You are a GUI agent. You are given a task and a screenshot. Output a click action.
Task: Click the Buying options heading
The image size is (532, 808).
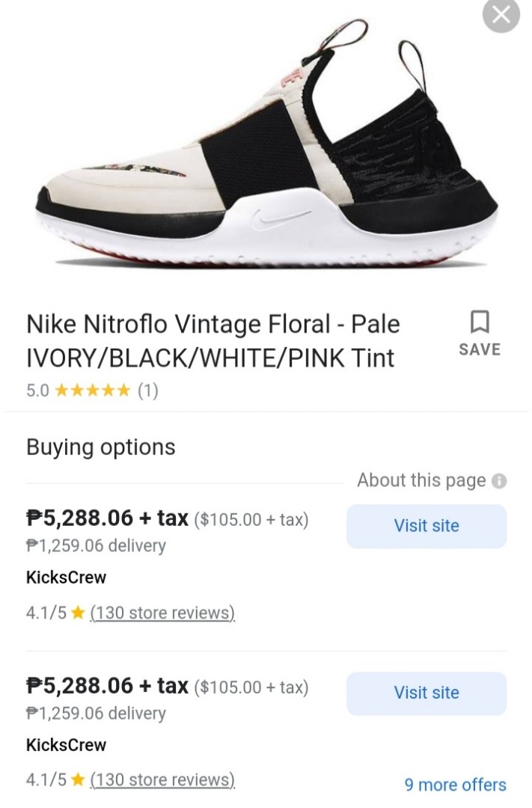100,447
